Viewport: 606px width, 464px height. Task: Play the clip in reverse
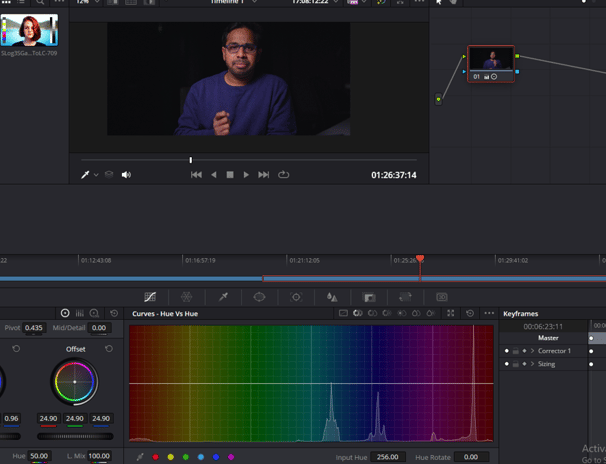[214, 175]
